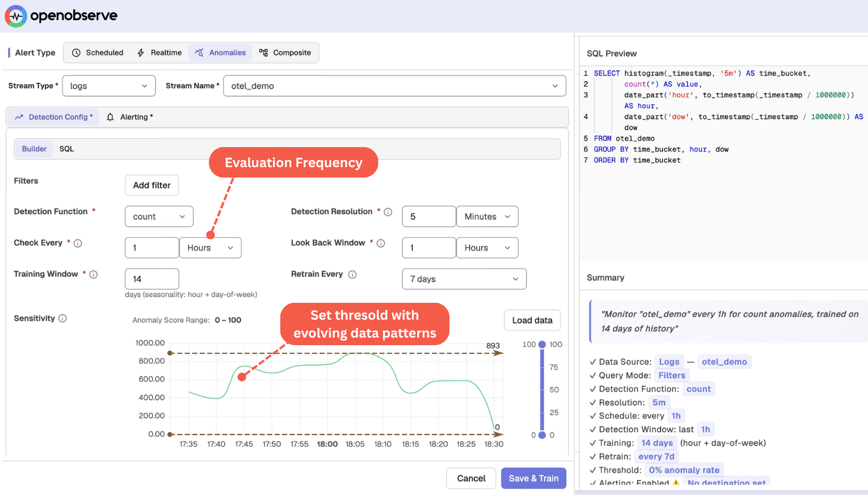This screenshot has width=868, height=495.
Task: Select the Realtime alert type
Action: [x=159, y=53]
